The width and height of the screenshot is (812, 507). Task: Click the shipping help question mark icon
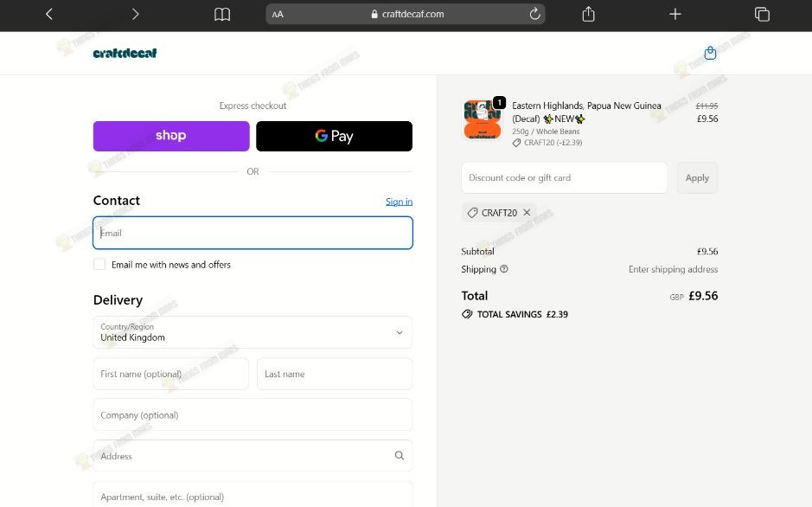[x=504, y=269]
